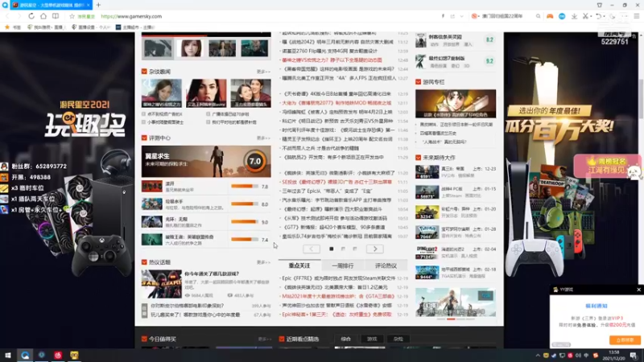
Task: Click the pink 周榜冠名 banner
Action: (607, 166)
